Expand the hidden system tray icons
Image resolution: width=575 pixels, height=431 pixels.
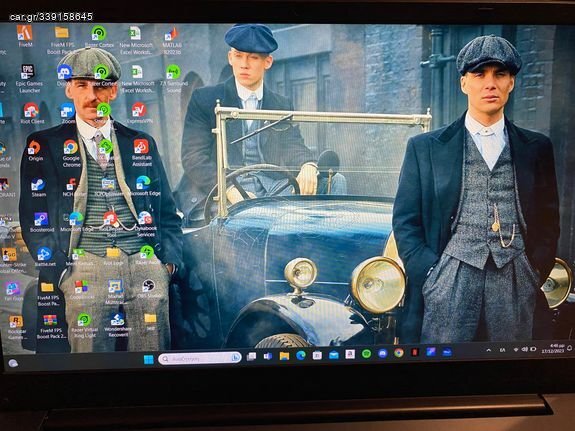(x=488, y=350)
